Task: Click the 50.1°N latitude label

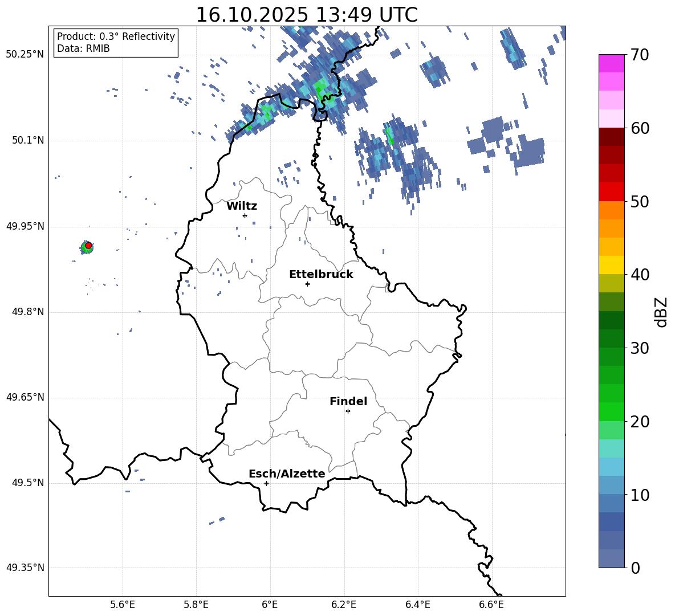Action: (x=28, y=141)
